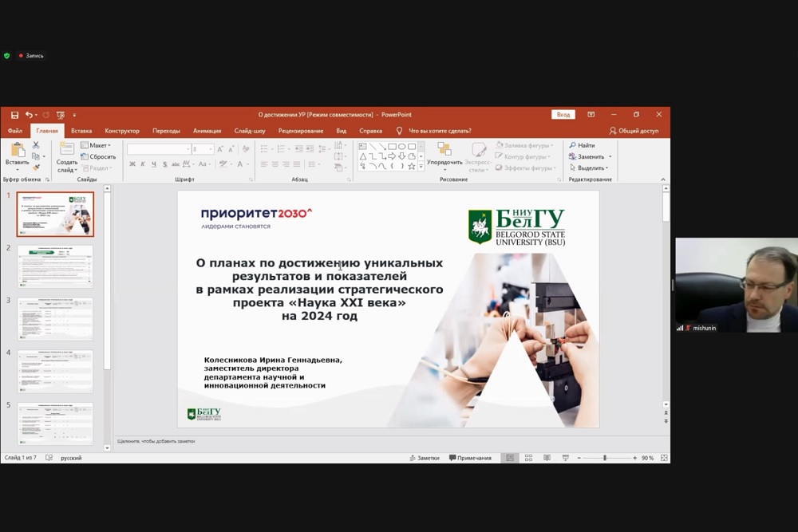Expand the Макет layout dropdown
The image size is (798, 532).
pyautogui.click(x=99, y=145)
